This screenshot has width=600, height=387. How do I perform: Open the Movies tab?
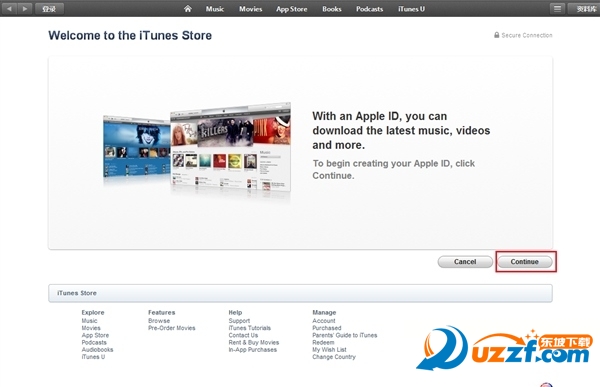(x=250, y=9)
